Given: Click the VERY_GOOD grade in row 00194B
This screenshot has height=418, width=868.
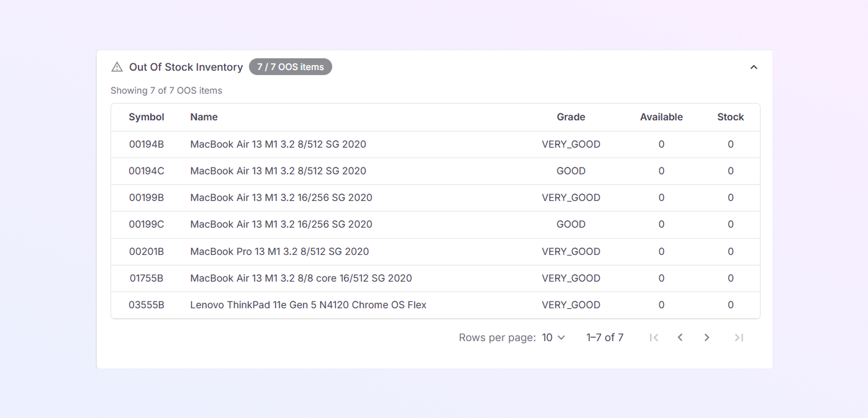Looking at the screenshot, I should click(571, 145).
